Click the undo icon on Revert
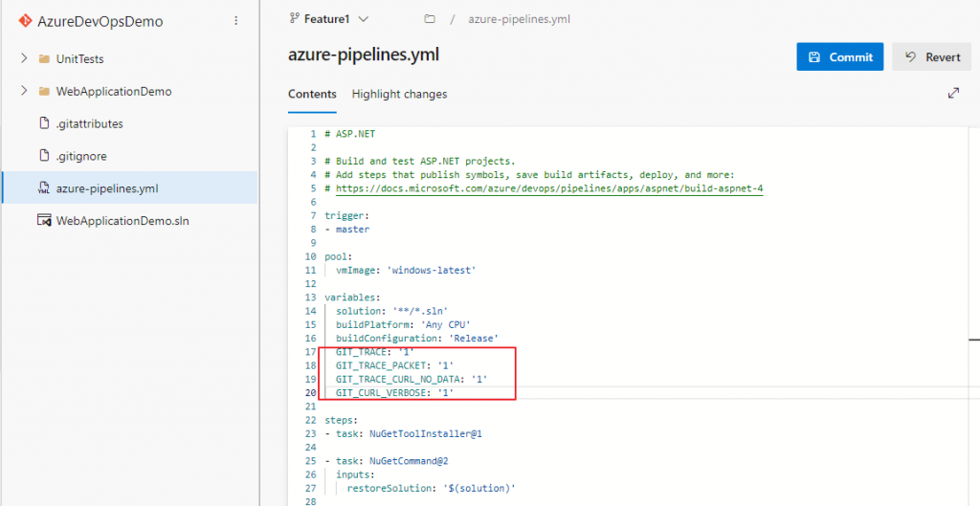Screen dimensions: 980x506 tap(911, 56)
